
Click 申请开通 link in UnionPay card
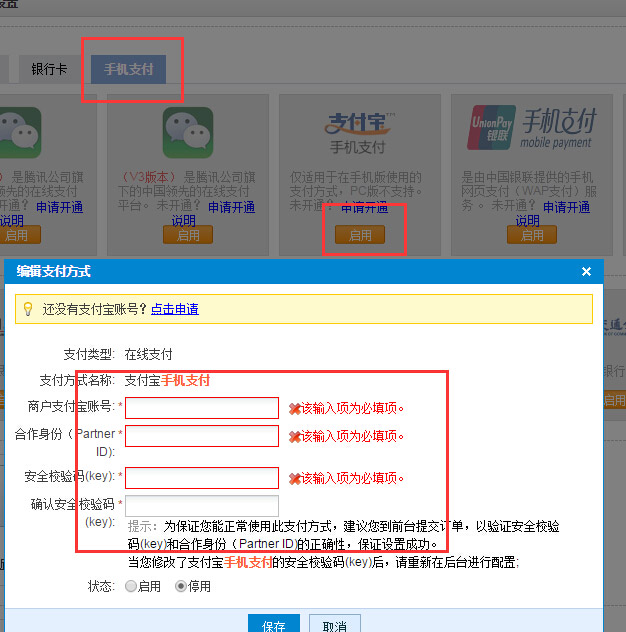[566, 207]
